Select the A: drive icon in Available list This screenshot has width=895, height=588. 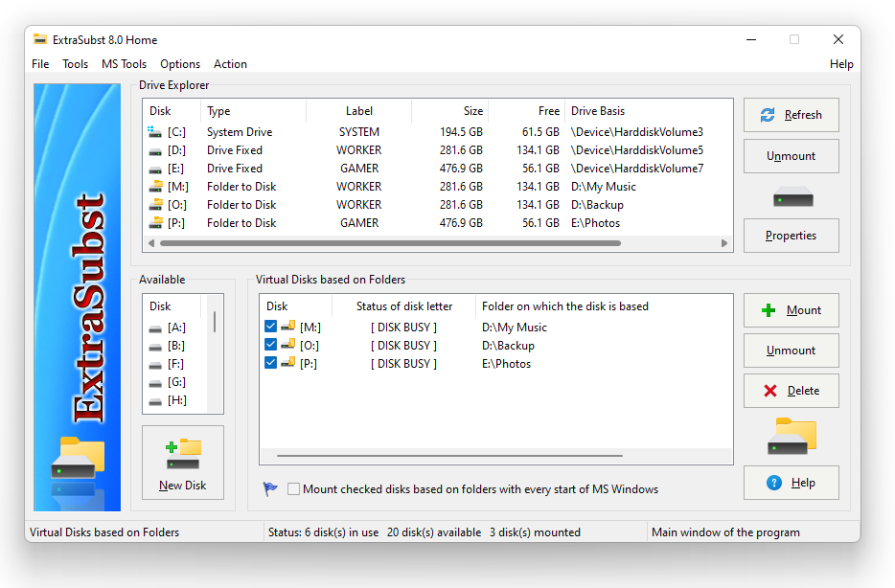click(155, 328)
